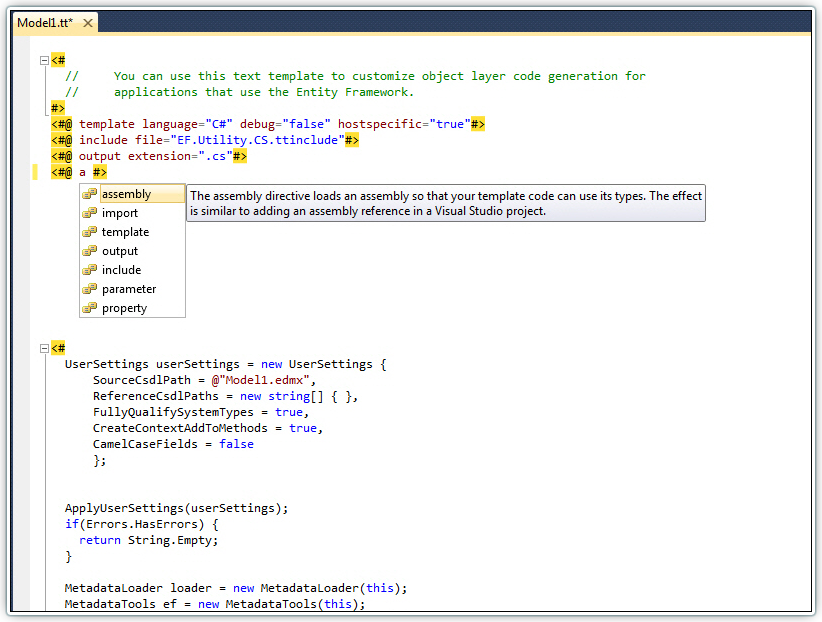This screenshot has width=822, height=622.
Task: Collapse the UserSettings code block region
Action: click(43, 348)
